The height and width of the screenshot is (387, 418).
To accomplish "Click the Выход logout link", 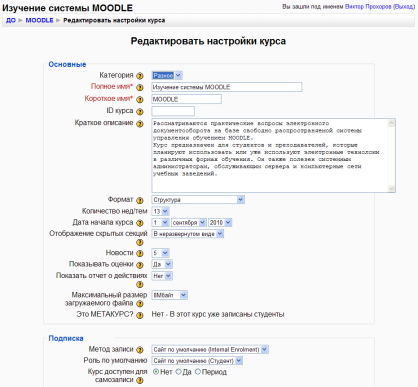I will (x=404, y=7).
